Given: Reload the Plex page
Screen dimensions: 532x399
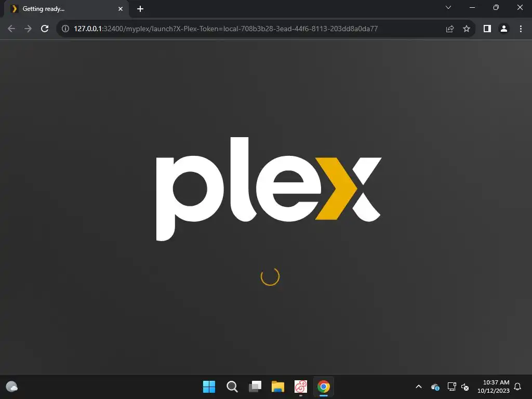Looking at the screenshot, I should [x=45, y=29].
